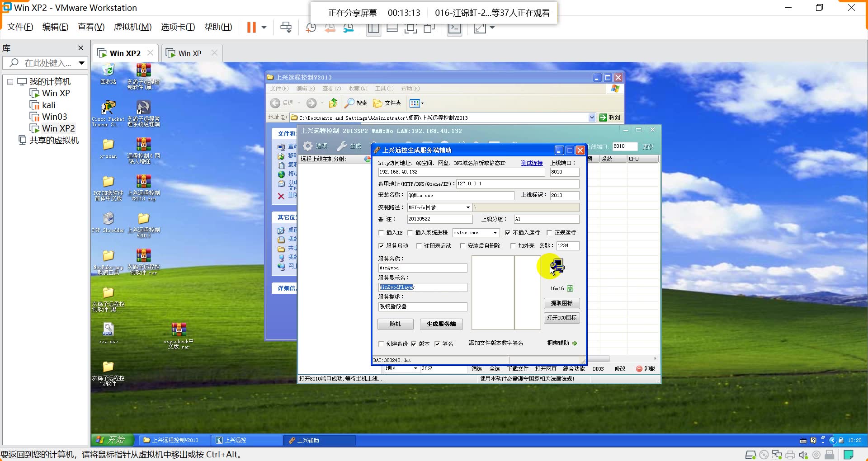Click the 192.168.40.132 address input field
Image resolution: width=868 pixels, height=461 pixels.
(462, 172)
